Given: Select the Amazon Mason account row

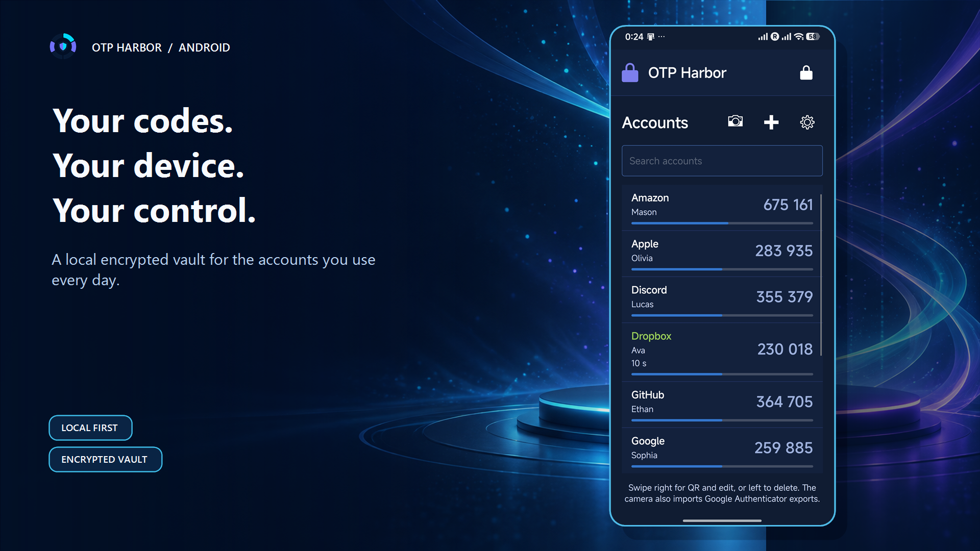Looking at the screenshot, I should [x=722, y=208].
